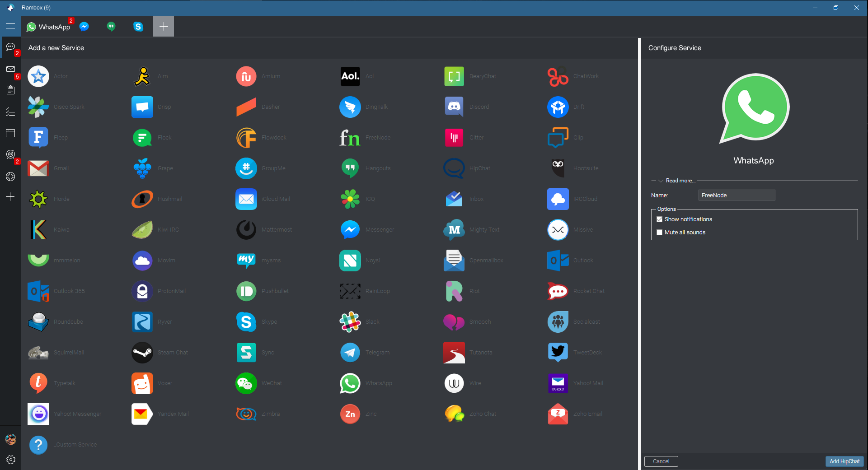Choose the Zinc service icon
The image size is (868, 470).
tap(350, 414)
